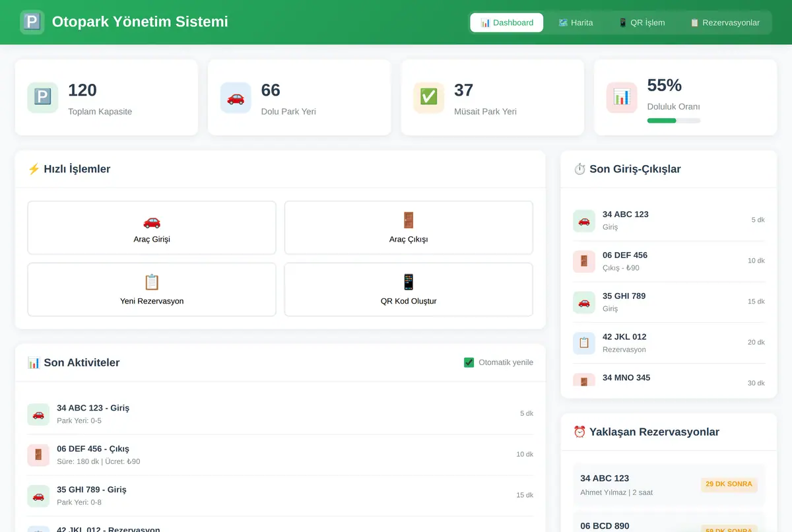This screenshot has width=792, height=532.
Task: Click the 29 DK SONRA reservation badge
Action: pos(729,484)
